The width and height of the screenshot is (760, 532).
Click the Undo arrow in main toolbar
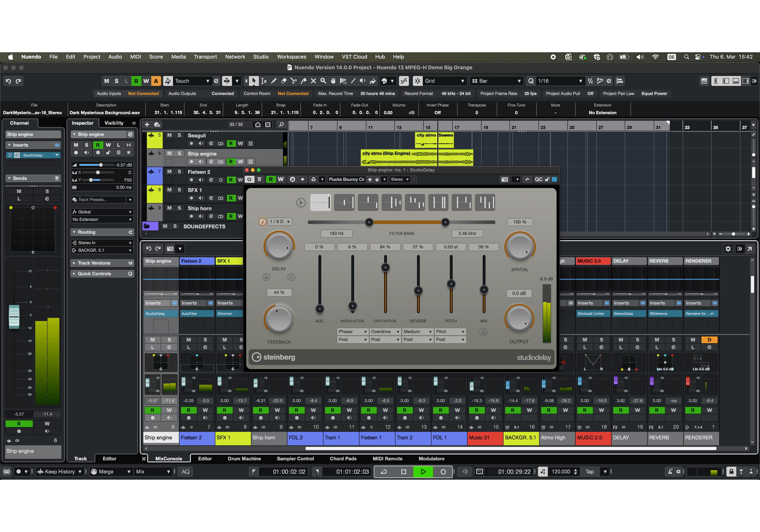tap(8, 81)
